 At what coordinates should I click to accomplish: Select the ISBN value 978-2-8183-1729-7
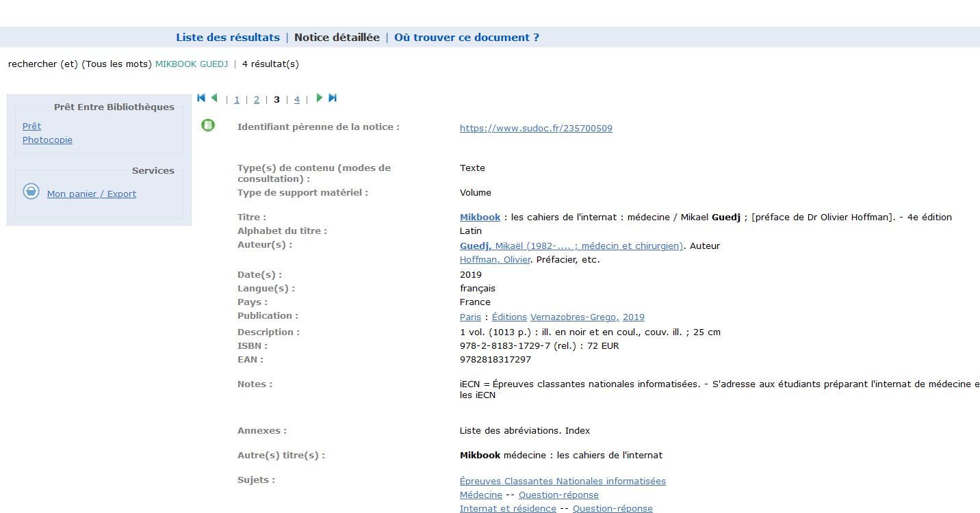[x=505, y=346]
